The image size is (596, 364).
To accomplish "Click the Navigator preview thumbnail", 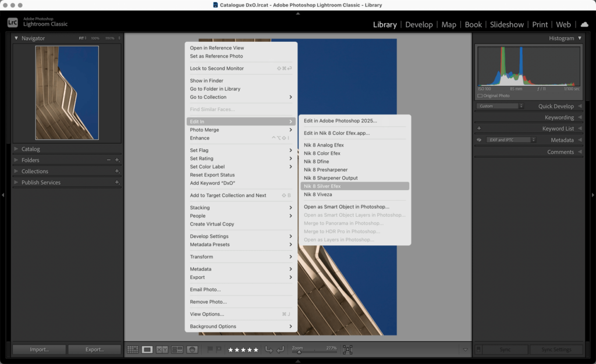I will click(x=67, y=93).
